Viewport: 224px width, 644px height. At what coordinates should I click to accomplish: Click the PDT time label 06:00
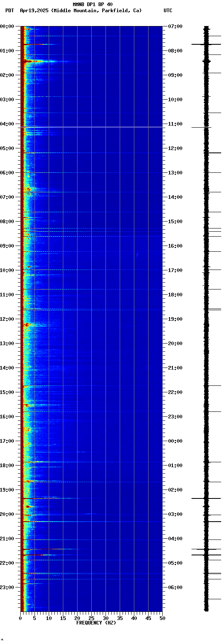[x=7, y=173]
